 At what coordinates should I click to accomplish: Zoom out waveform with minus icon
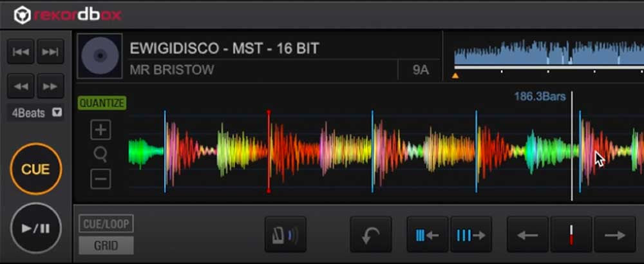100,179
